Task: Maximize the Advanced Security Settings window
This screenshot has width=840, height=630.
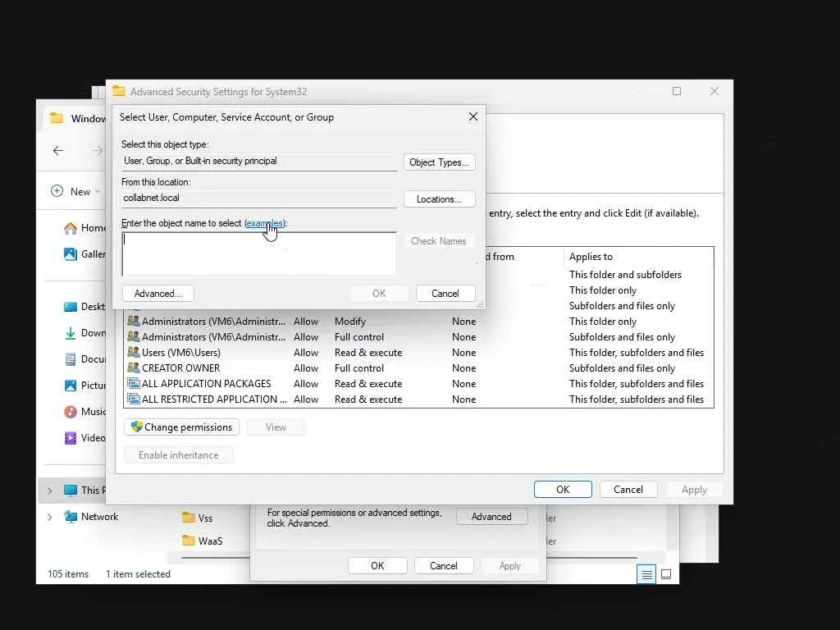Action: [x=677, y=92]
